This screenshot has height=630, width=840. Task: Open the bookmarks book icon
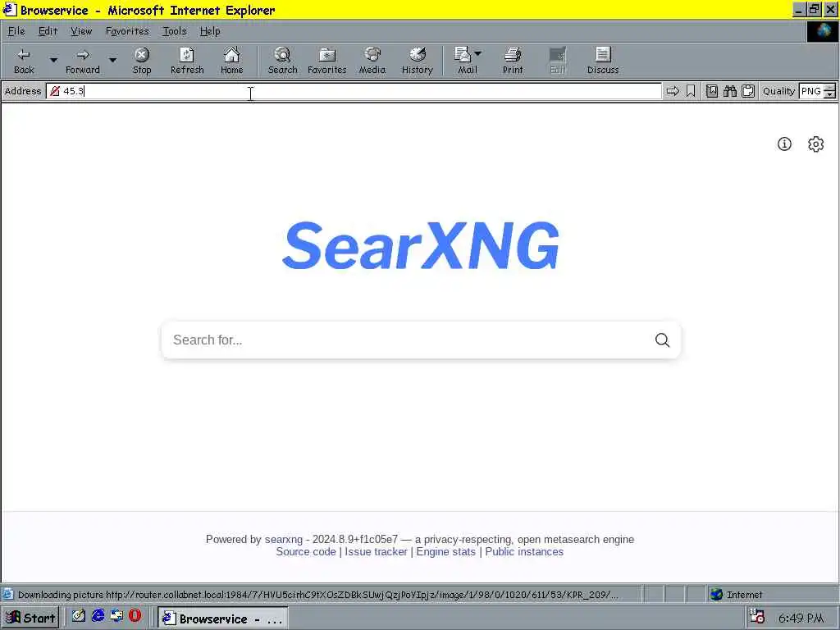pos(711,91)
